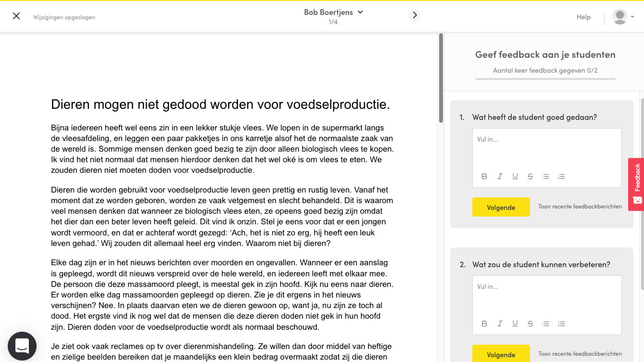The image size is (644, 362).
Task: Toggle underline in question 2 editor
Action: click(515, 324)
